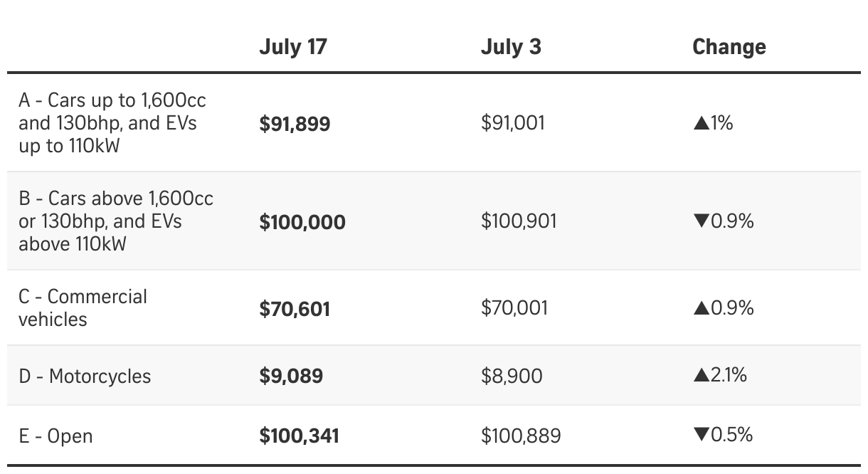
Task: Click the $8,900 July 3 price
Action: pyautogui.click(x=512, y=376)
